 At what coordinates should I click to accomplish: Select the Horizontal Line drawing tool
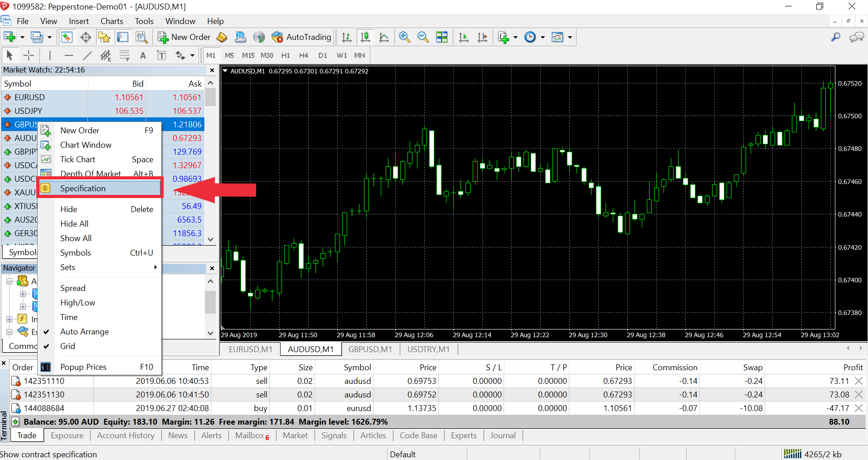click(69, 55)
